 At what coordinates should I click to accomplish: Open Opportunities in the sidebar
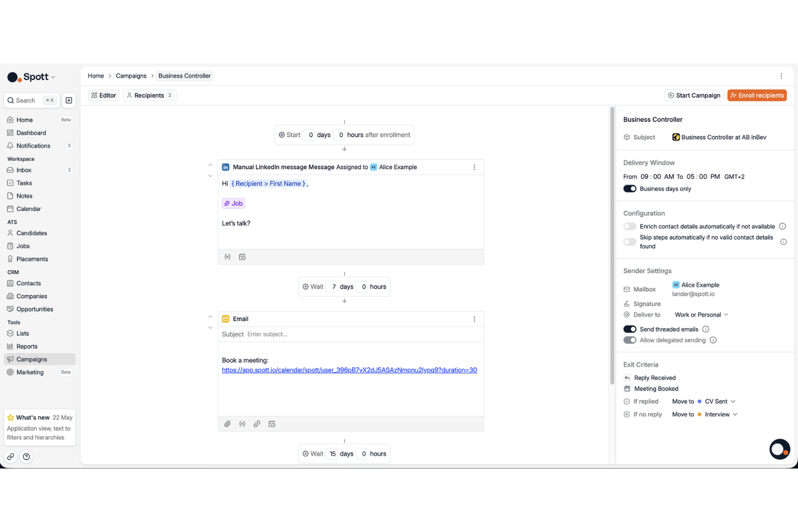pyautogui.click(x=40, y=309)
